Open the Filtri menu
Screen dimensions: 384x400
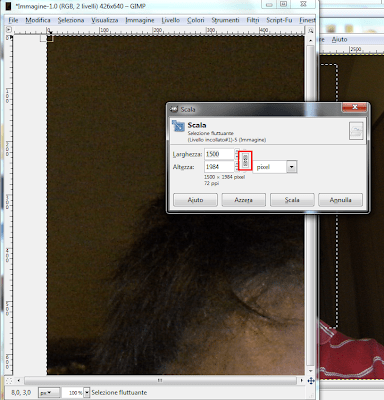click(x=253, y=20)
